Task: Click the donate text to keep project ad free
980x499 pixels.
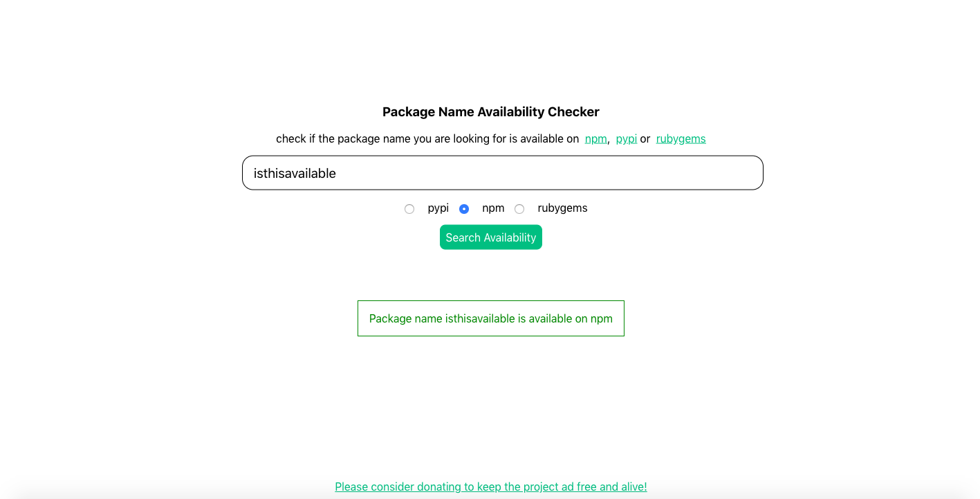Action: pyautogui.click(x=490, y=487)
